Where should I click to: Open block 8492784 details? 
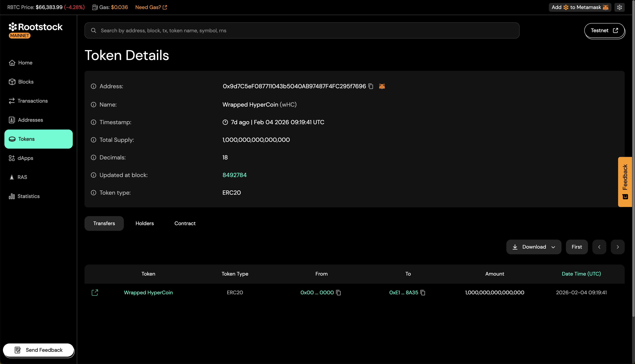click(x=234, y=175)
